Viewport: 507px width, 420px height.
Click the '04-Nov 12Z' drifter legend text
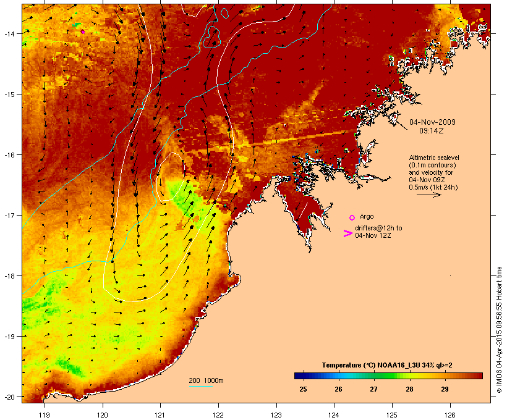373,235
